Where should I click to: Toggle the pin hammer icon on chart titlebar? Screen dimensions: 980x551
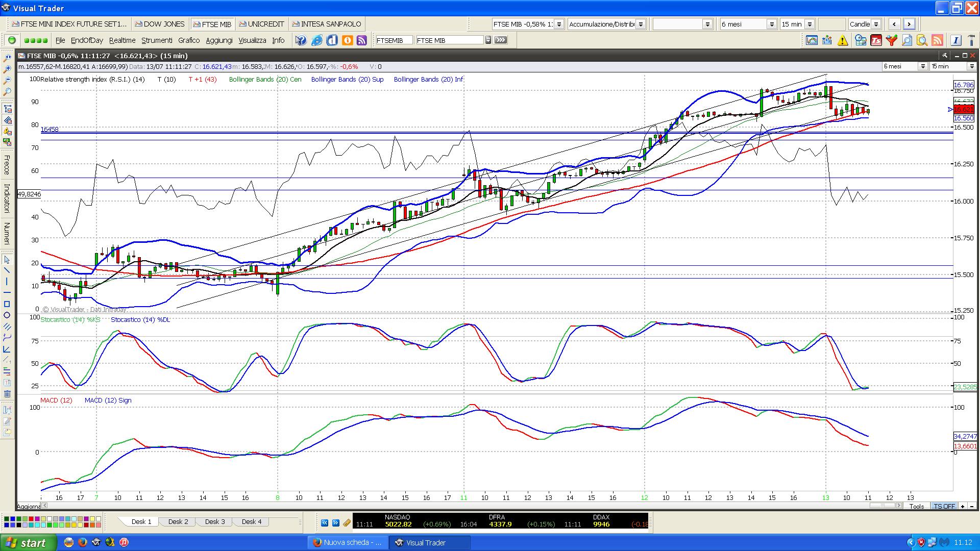(x=945, y=56)
